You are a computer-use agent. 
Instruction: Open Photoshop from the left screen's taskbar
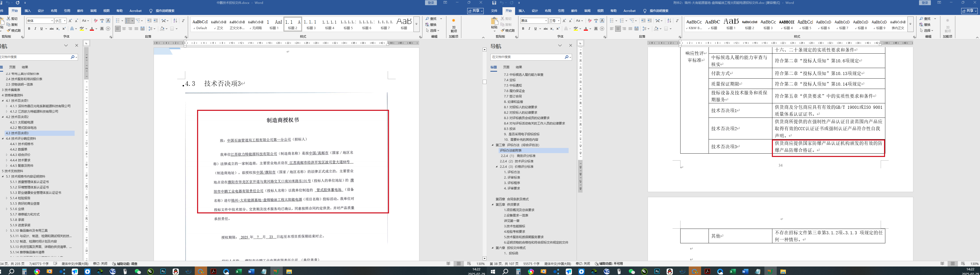click(x=163, y=272)
